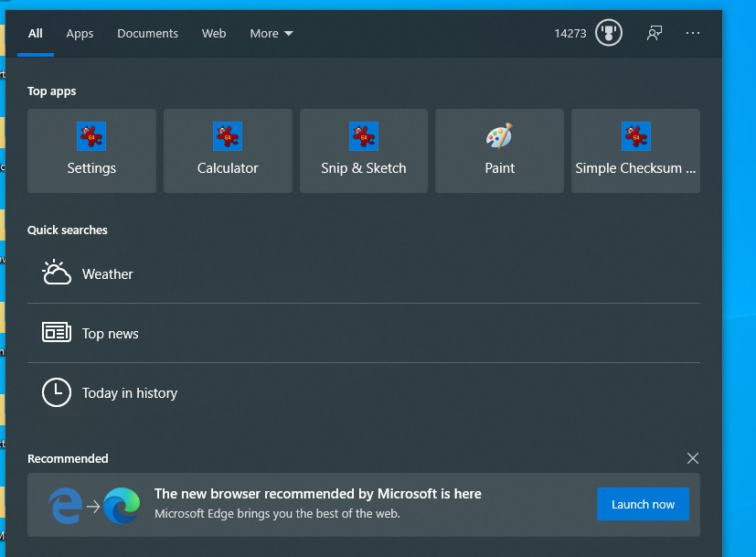
Task: Switch to the All tab
Action: click(36, 33)
